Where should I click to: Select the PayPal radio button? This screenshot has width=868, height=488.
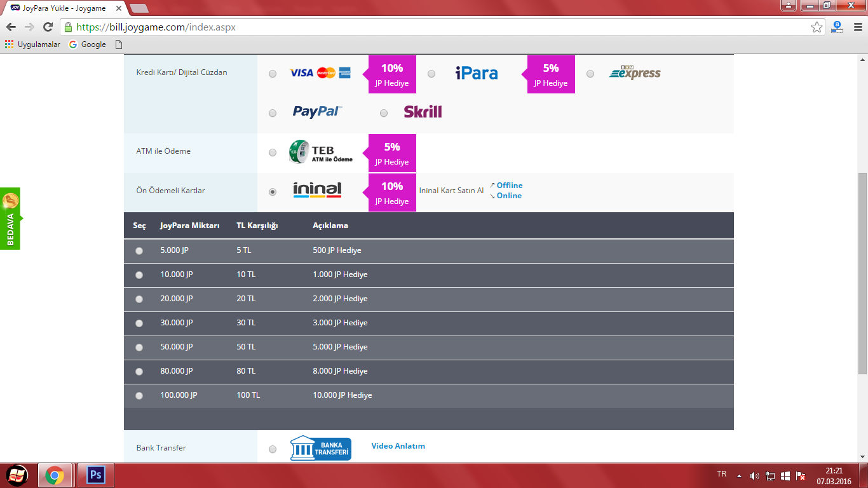(273, 113)
